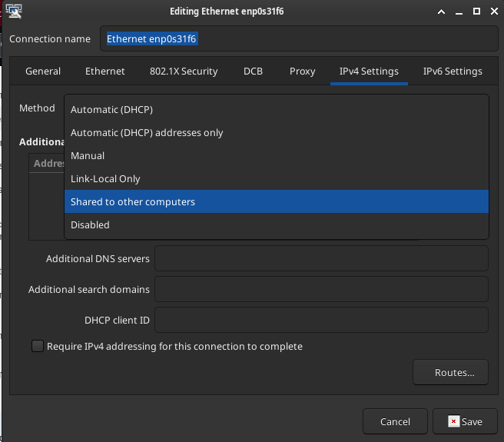The height and width of the screenshot is (442, 504).
Task: Open the Routes dialog
Action: click(x=451, y=372)
